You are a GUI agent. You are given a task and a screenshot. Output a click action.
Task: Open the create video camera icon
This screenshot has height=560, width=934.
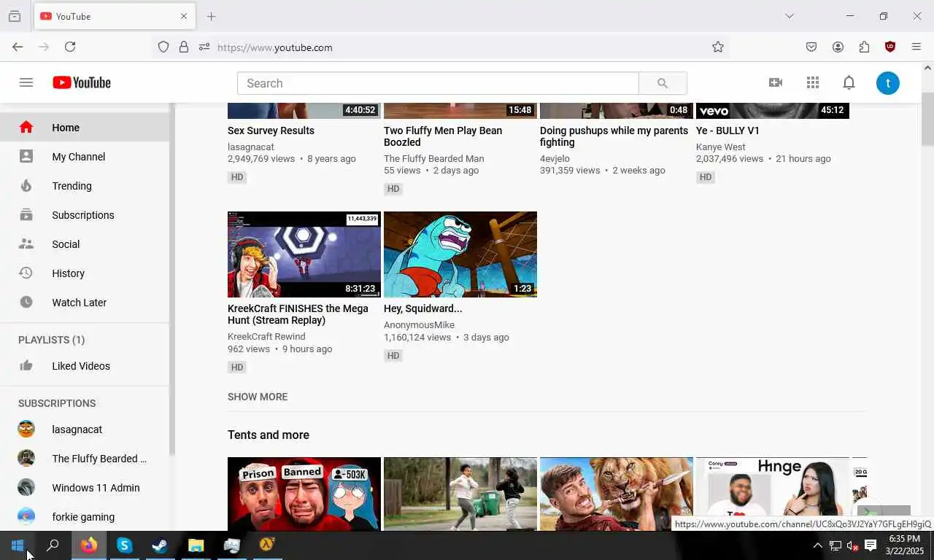pos(776,82)
